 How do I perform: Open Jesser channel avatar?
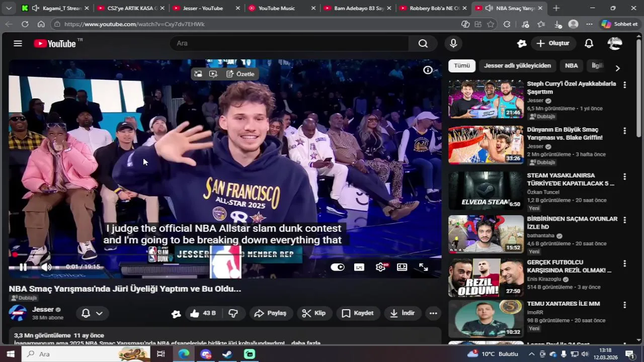(x=18, y=313)
